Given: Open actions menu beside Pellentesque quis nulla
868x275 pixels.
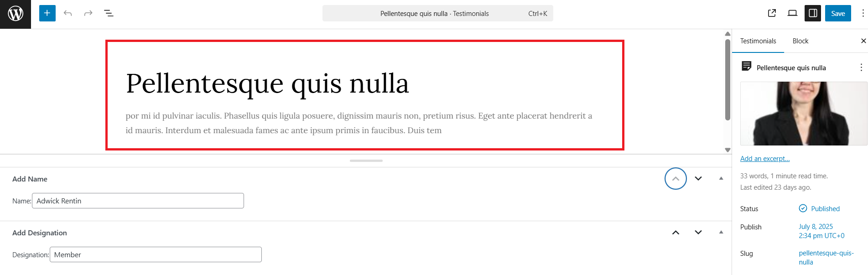Looking at the screenshot, I should [x=861, y=67].
